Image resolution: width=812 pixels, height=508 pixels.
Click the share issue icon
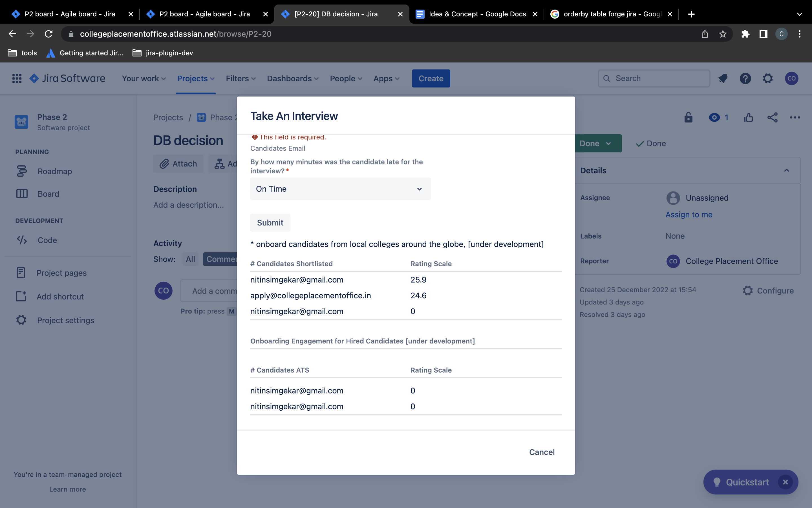tap(773, 117)
